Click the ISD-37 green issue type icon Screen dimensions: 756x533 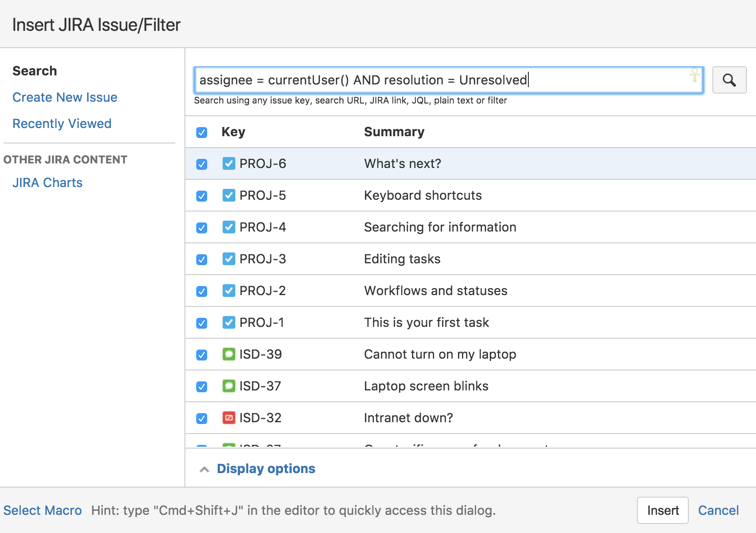[229, 386]
